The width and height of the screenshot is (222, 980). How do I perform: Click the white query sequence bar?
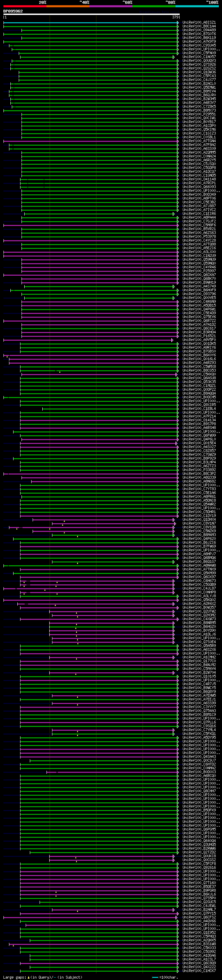(x=92, y=14)
